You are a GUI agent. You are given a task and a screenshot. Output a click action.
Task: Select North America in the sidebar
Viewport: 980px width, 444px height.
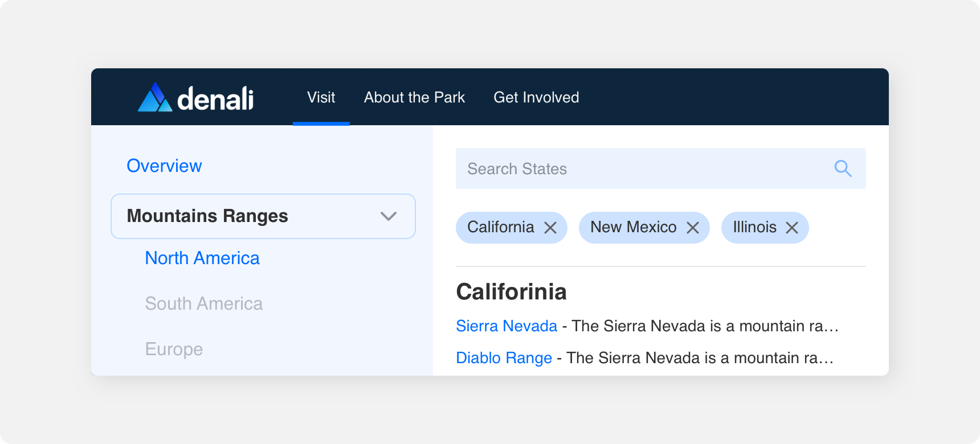point(202,258)
